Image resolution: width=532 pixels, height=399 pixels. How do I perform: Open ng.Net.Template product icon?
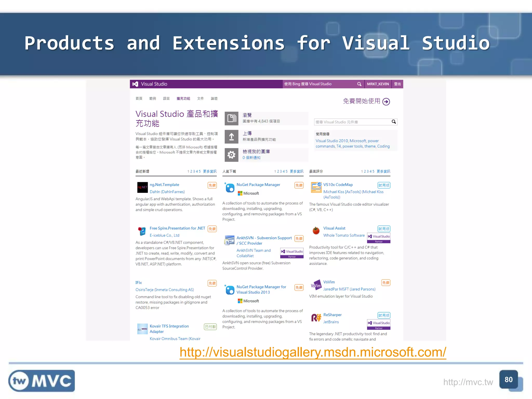tap(142, 187)
